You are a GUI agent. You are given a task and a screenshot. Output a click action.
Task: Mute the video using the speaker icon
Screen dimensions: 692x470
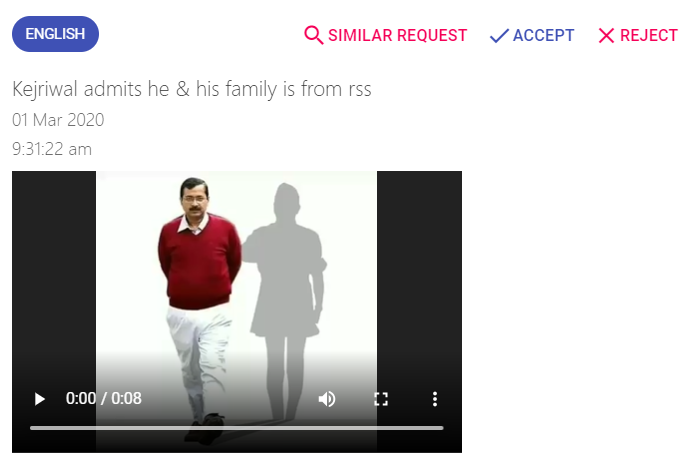[x=327, y=399]
